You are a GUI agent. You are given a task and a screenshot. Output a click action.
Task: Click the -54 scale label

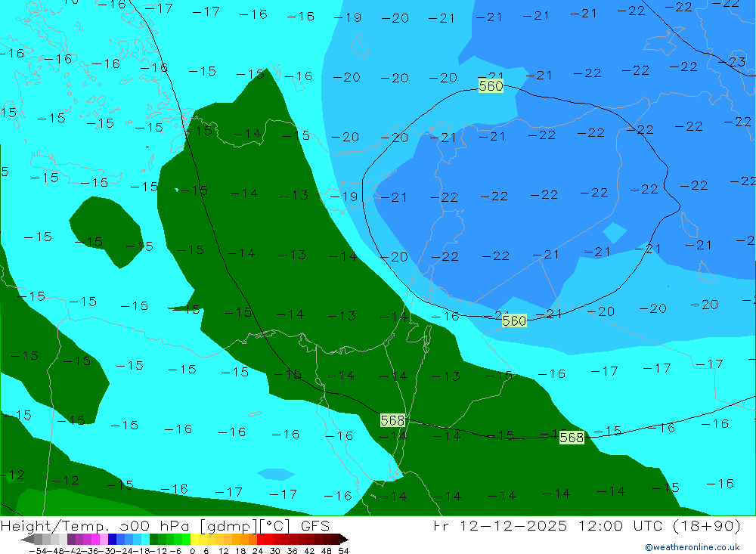38,551
